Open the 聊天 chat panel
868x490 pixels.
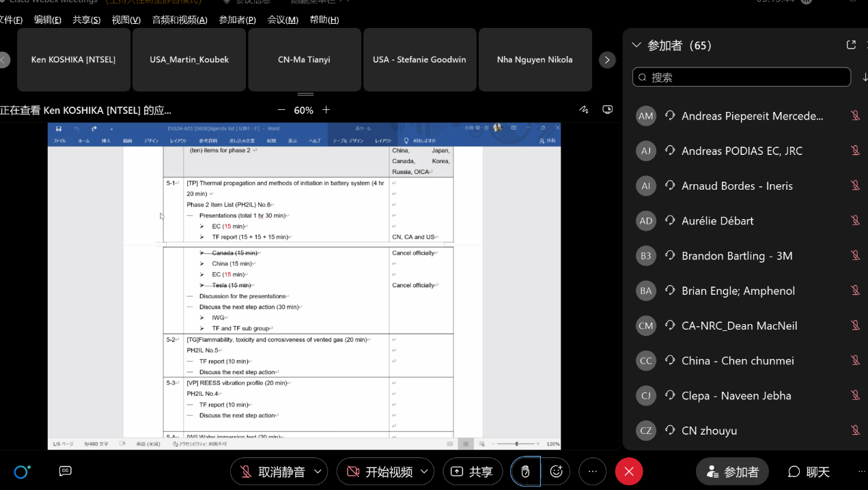pos(809,472)
